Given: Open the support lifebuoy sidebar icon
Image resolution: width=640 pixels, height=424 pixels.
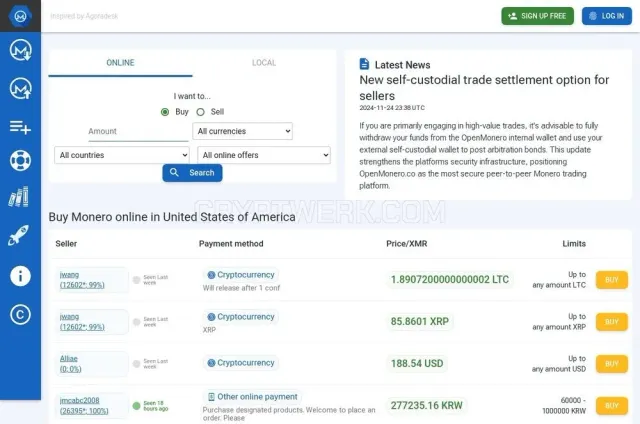Looking at the screenshot, I should [20, 160].
